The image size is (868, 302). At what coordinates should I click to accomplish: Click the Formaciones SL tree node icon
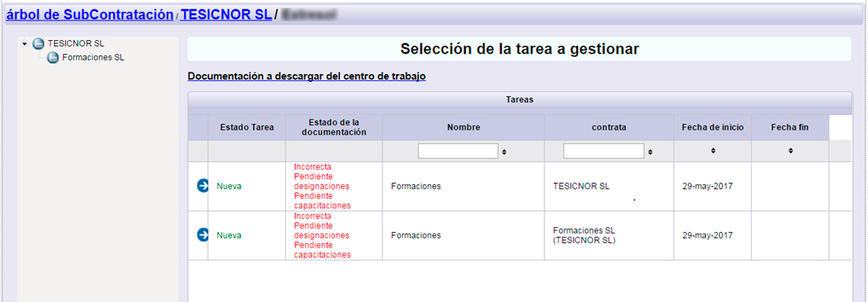click(53, 57)
